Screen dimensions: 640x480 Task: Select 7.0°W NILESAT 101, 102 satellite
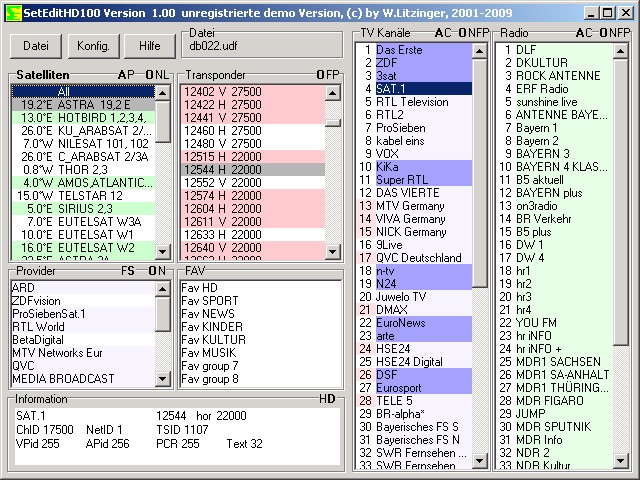coord(83,144)
